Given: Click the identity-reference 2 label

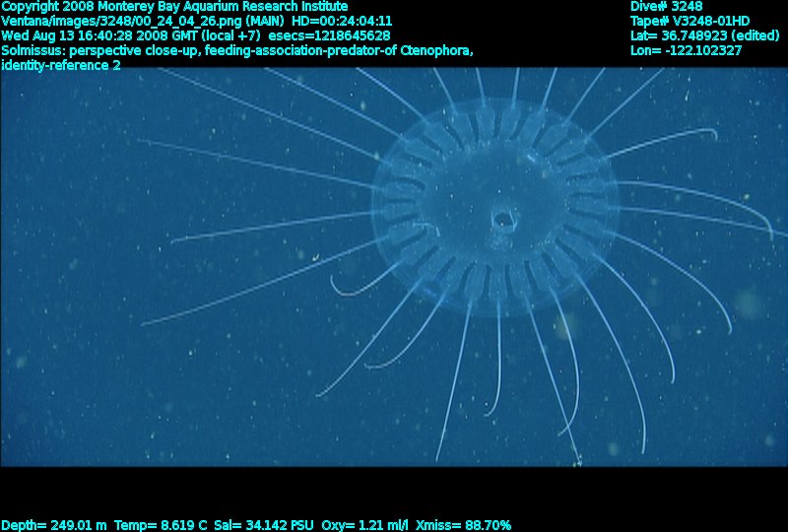Looking at the screenshot, I should click(x=61, y=65).
